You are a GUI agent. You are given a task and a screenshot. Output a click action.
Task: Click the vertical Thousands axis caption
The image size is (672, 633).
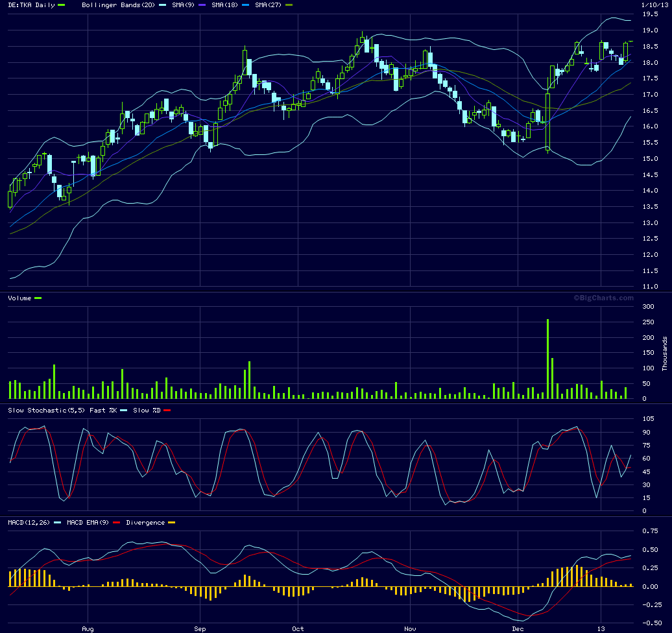[665, 353]
